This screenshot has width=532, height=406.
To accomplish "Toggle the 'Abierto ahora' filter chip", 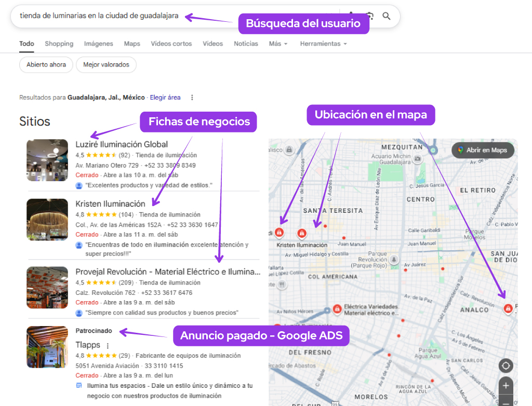I will [46, 64].
